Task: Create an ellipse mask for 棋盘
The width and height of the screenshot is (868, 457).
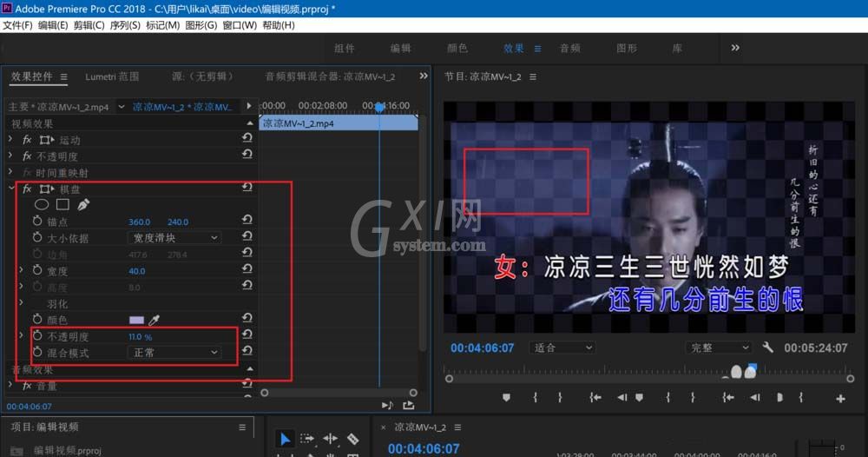Action: (42, 204)
